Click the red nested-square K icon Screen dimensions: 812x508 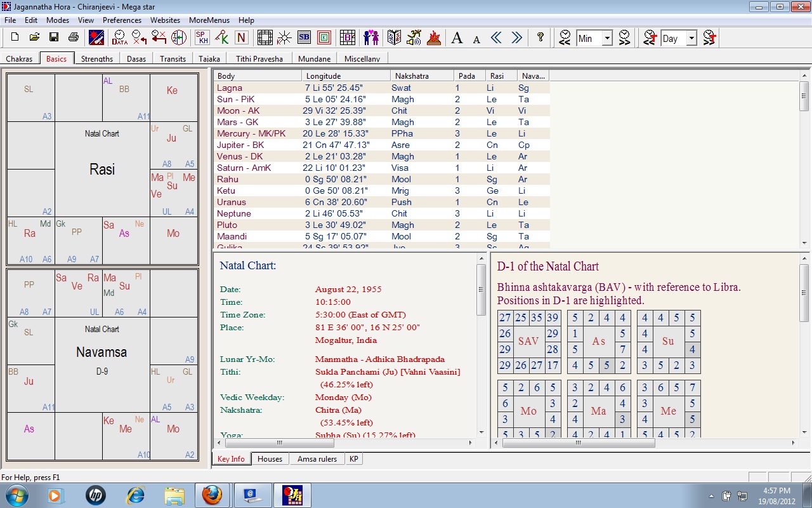[x=324, y=37]
